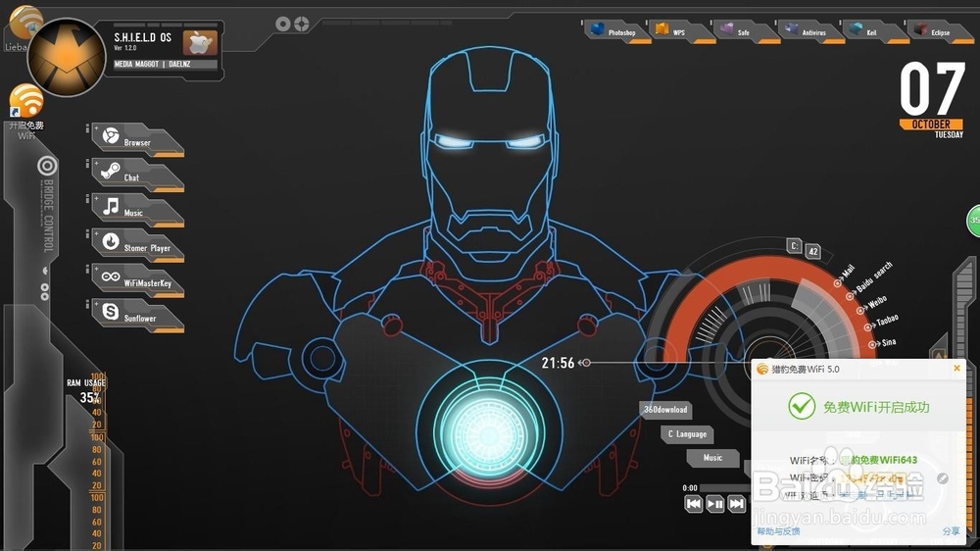
Task: Click the RAM USAGE 35% readout
Action: pos(86,391)
